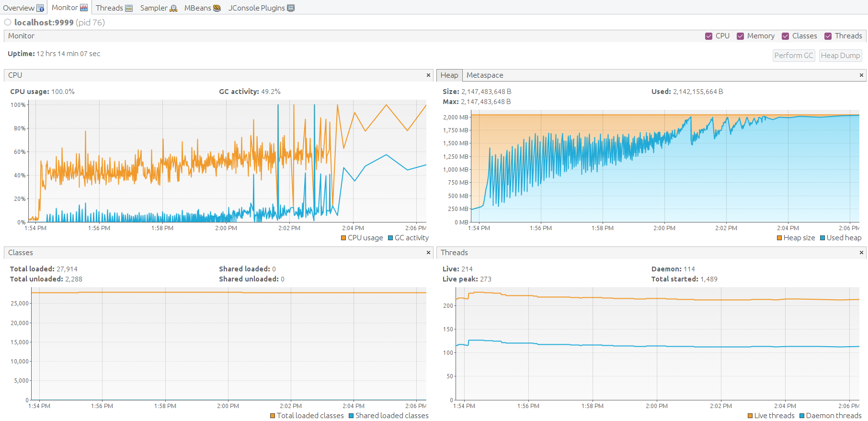Screen dimensions: 868x421
Task: Click the MBeans tab icon
Action: (217, 8)
